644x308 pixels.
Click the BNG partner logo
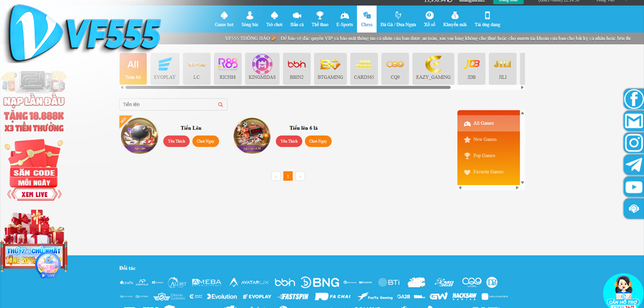(320, 282)
